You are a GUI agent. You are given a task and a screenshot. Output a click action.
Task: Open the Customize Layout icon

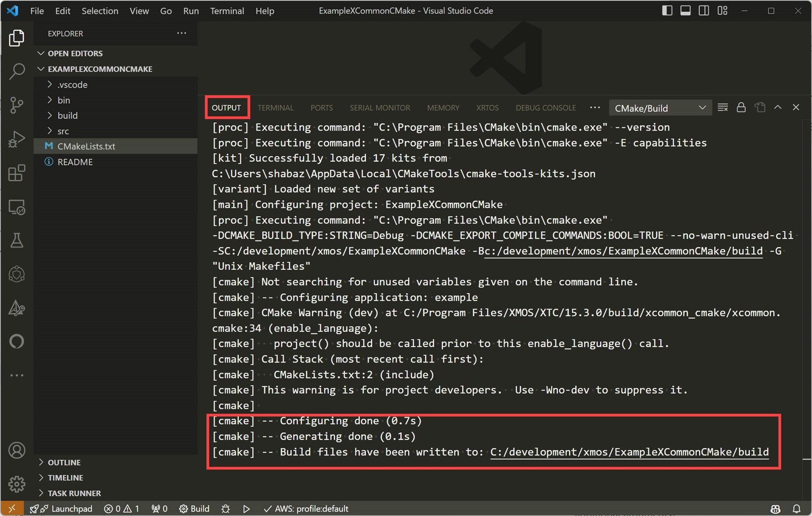point(723,11)
